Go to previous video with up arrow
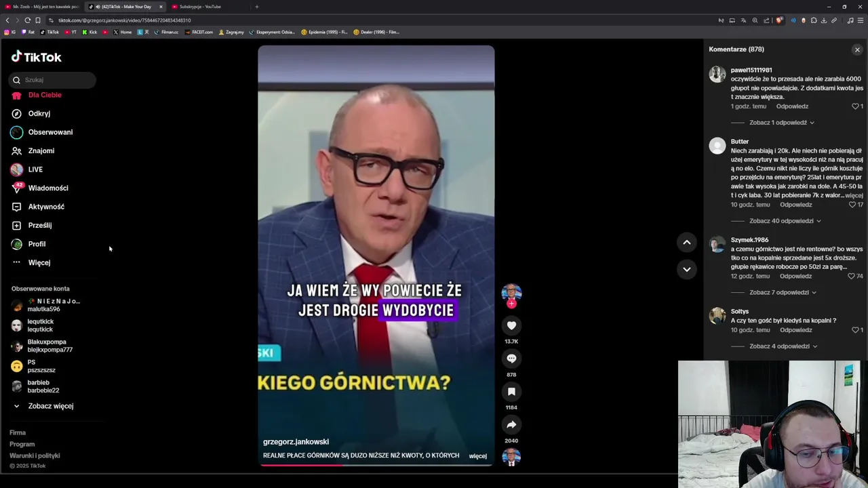 [x=686, y=242]
